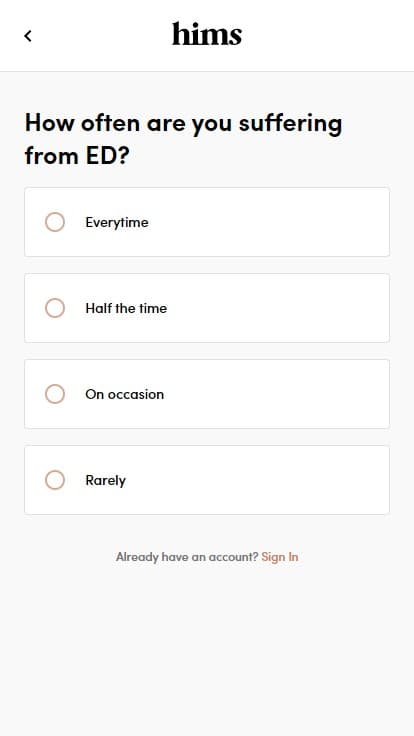Open the Sign In link
The image size is (414, 736).
(x=280, y=557)
